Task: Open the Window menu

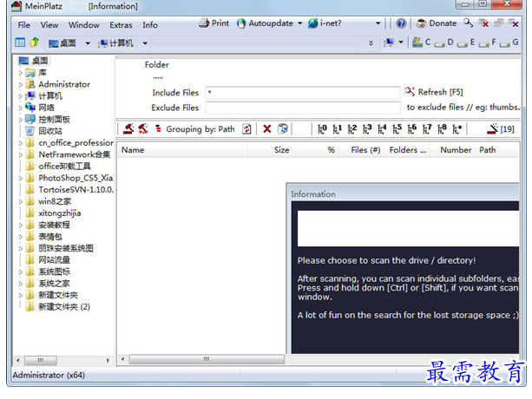Action: 84,25
